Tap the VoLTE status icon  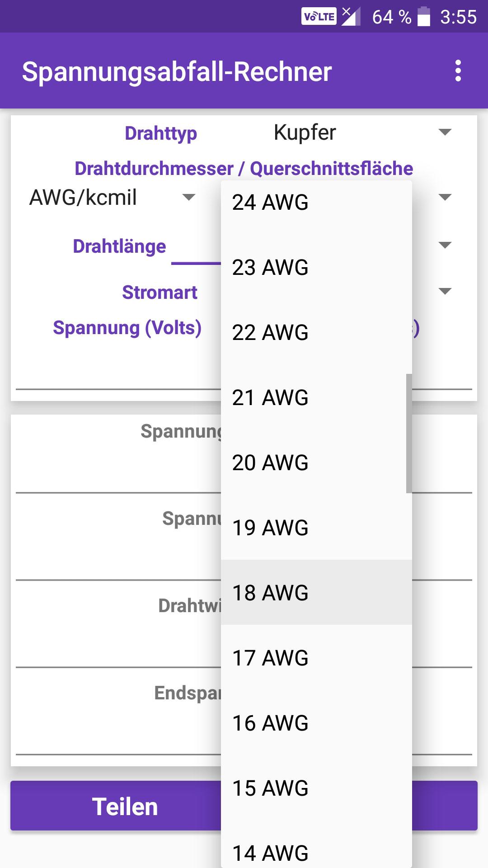(319, 17)
